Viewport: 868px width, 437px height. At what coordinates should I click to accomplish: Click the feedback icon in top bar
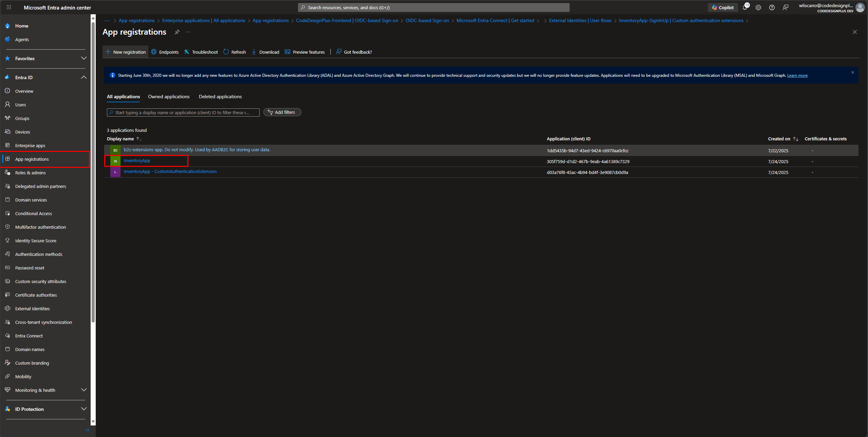tap(786, 7)
